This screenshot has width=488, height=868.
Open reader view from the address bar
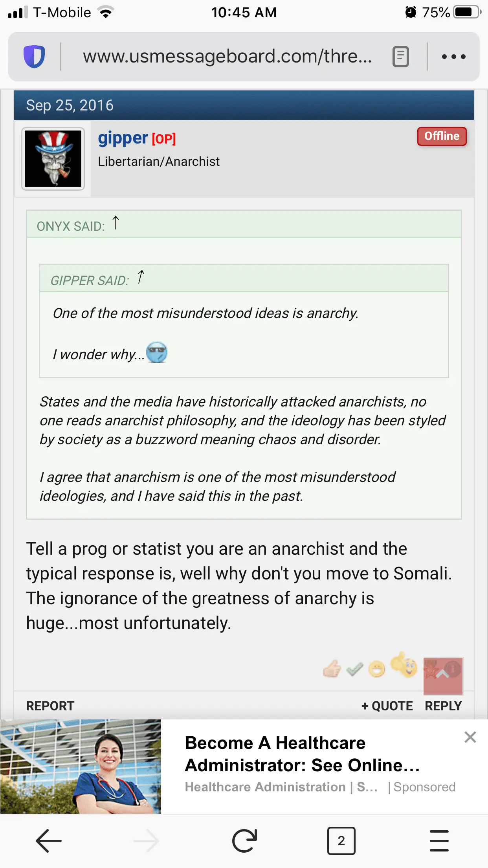tap(401, 57)
